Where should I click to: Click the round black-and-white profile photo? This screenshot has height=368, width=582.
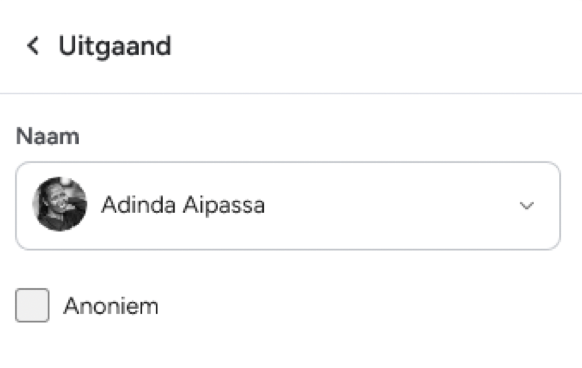[60, 204]
